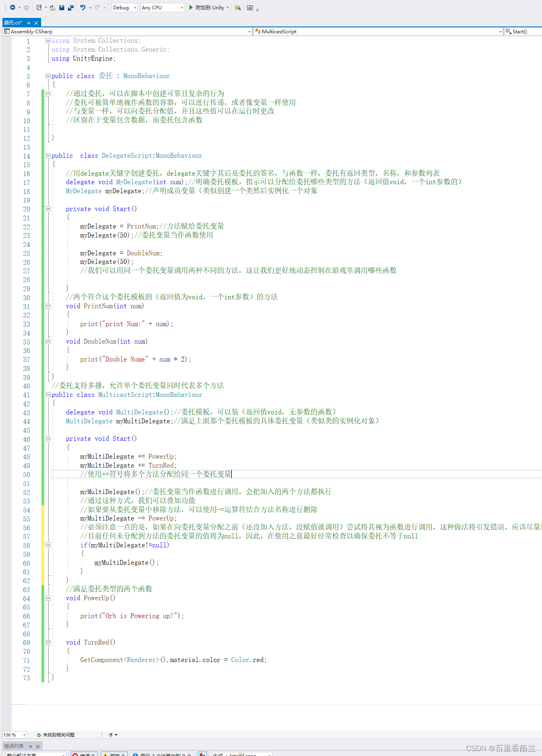Click the if(myMultiDelegate!=null) statement
The height and width of the screenshot is (756, 542).
pyautogui.click(x=125, y=545)
